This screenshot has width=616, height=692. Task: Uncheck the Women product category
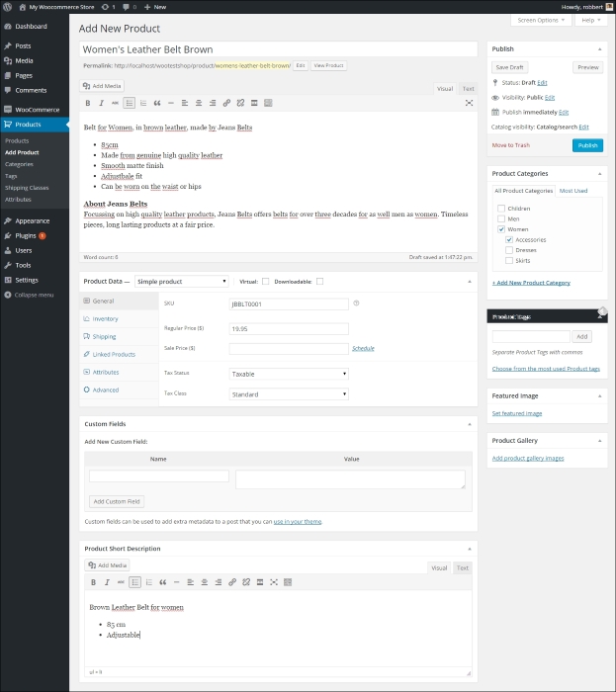point(501,229)
